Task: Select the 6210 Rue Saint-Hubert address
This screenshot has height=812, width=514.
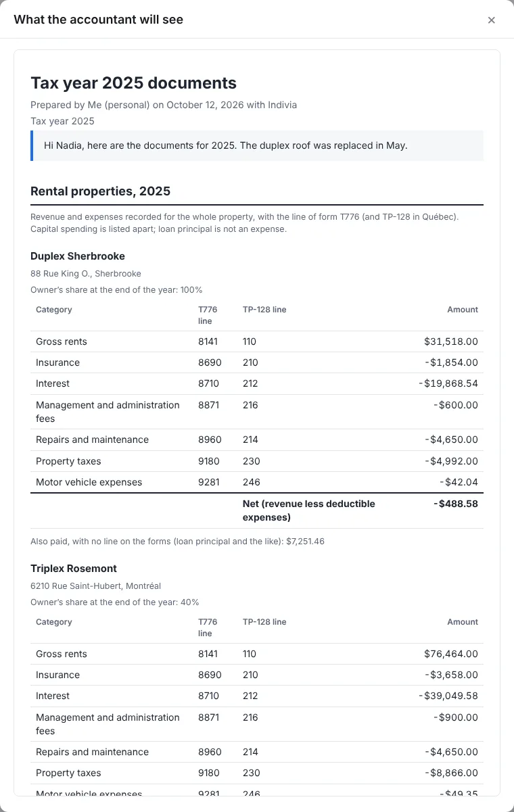Action: click(x=95, y=586)
